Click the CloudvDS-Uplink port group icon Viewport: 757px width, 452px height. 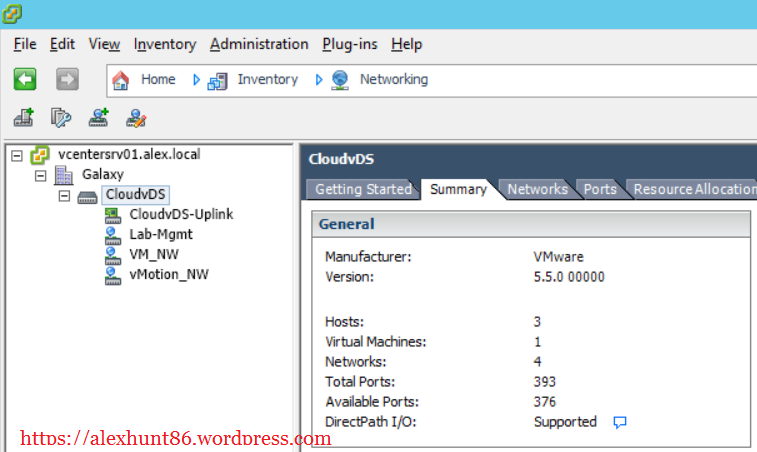click(x=113, y=215)
